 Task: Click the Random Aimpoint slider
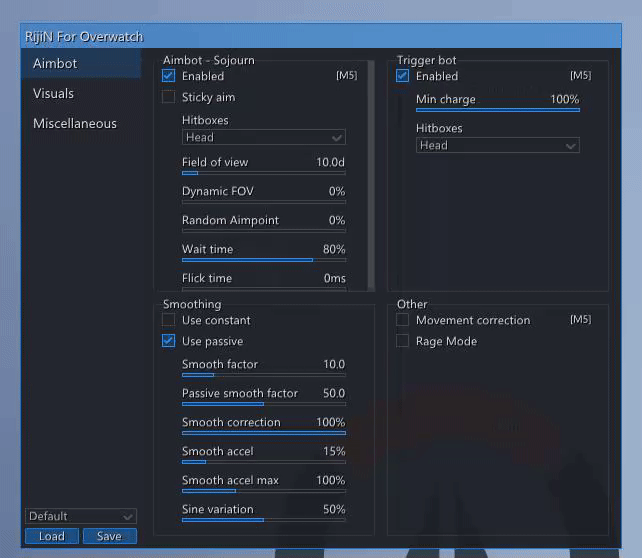[264, 231]
